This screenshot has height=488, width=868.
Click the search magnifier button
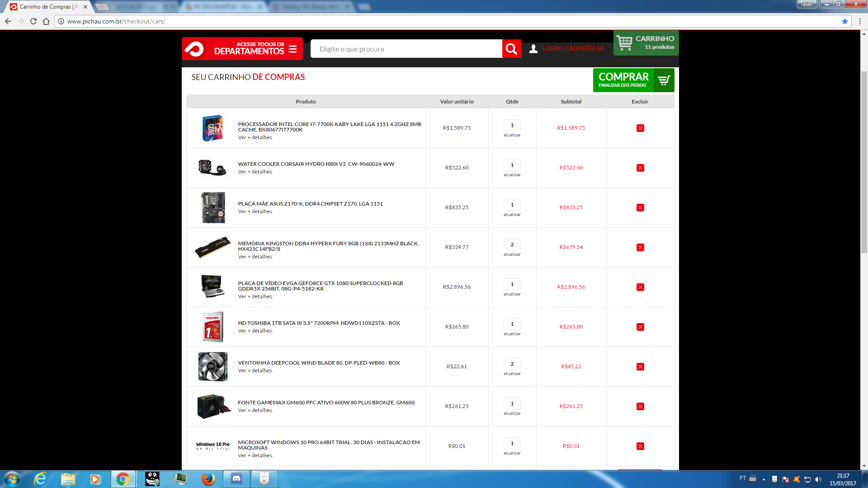511,49
